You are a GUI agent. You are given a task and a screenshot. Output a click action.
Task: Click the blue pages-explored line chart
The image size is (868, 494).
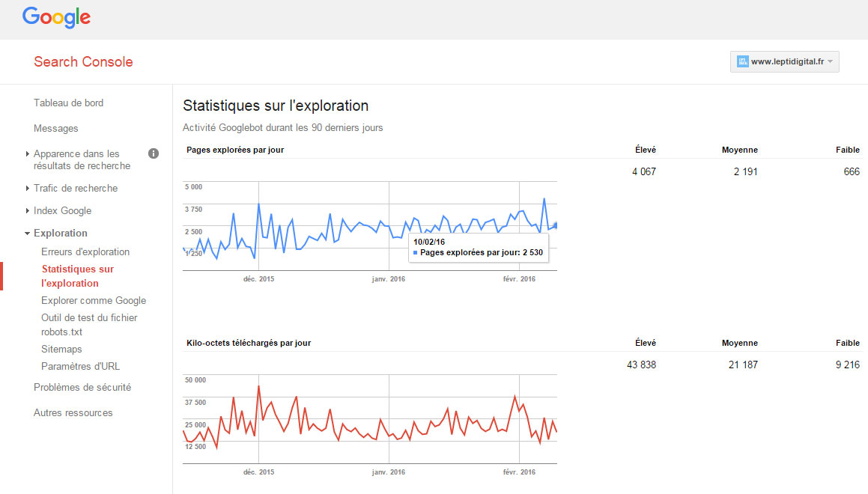[x=370, y=226]
